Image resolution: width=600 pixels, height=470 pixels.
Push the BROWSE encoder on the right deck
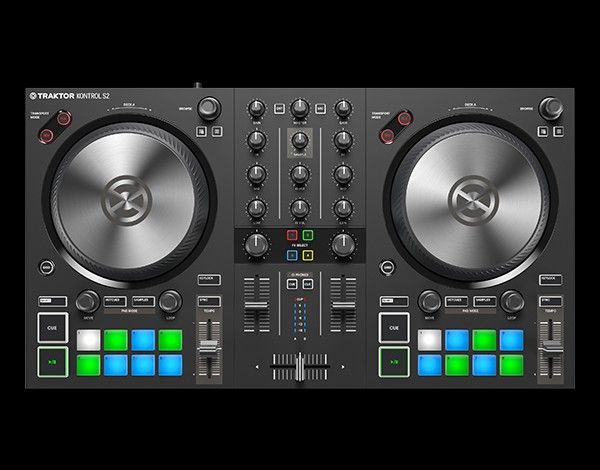click(x=551, y=108)
